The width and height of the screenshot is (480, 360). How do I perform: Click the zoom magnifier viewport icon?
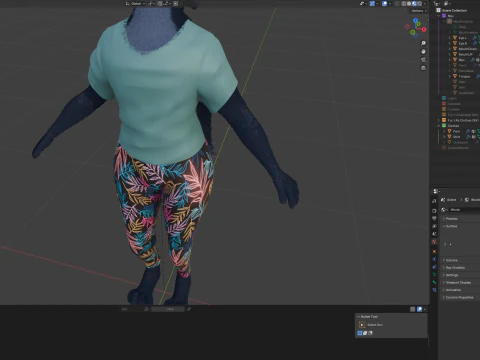point(423,43)
